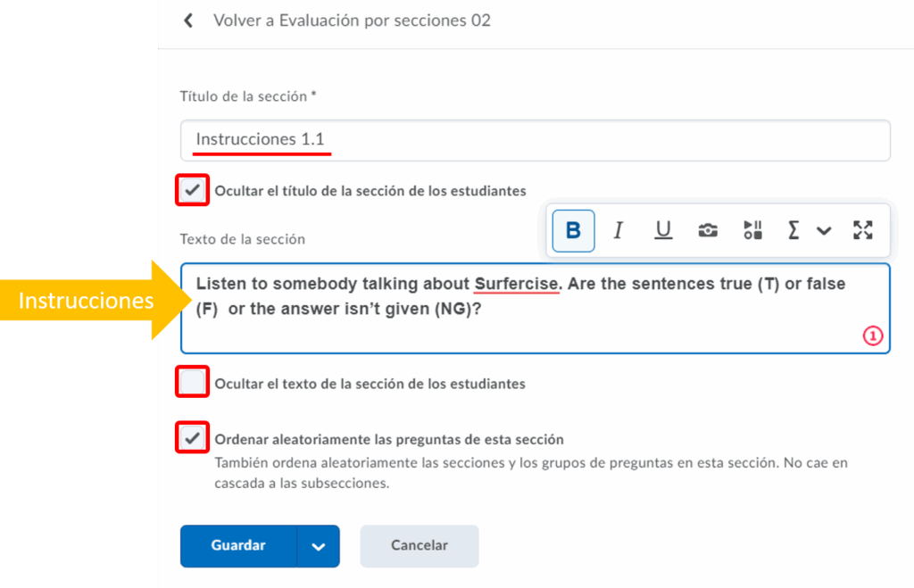This screenshot has height=588, width=914.
Task: Uncheck Ocultar el título de la sección
Action: [x=192, y=190]
